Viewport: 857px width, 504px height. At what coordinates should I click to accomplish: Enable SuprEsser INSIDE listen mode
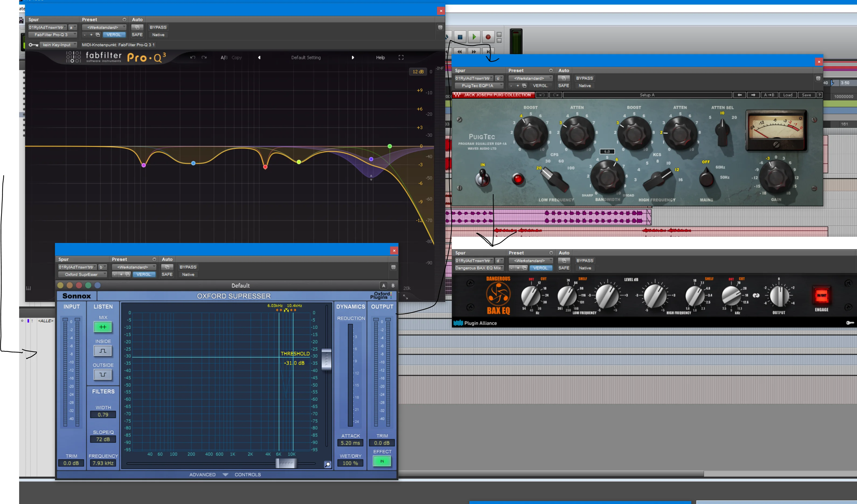(103, 351)
